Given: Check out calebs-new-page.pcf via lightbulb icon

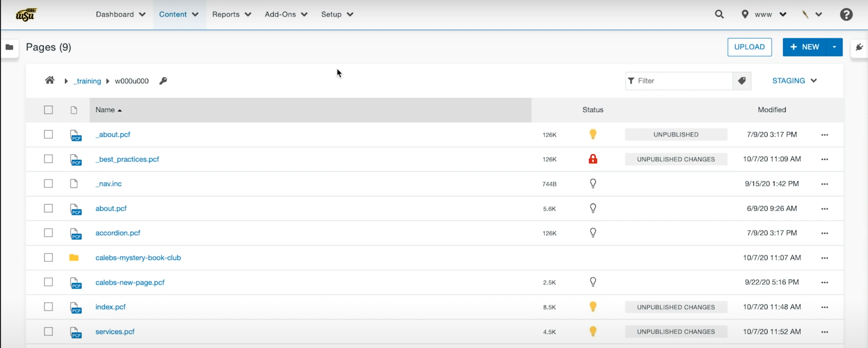Looking at the screenshot, I should 593,282.
